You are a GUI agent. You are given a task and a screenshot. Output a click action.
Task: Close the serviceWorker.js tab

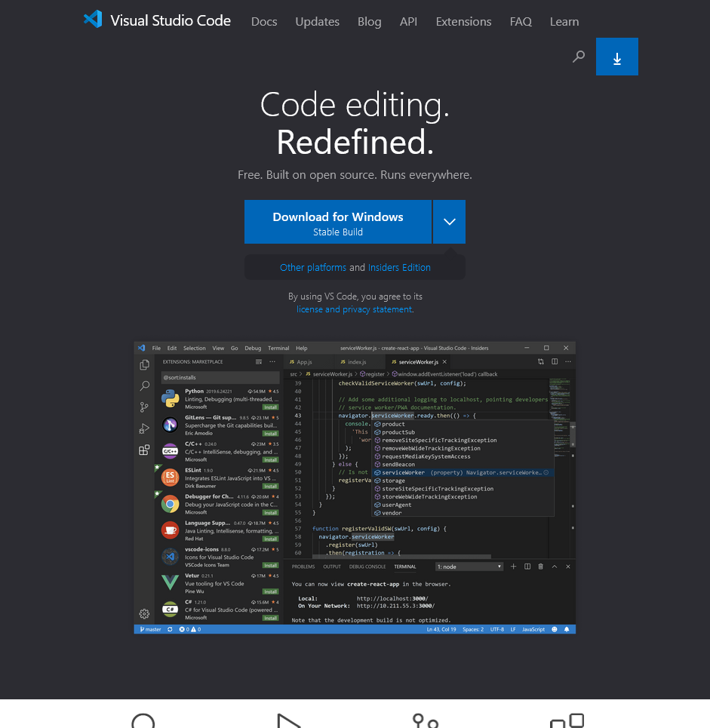tap(444, 362)
